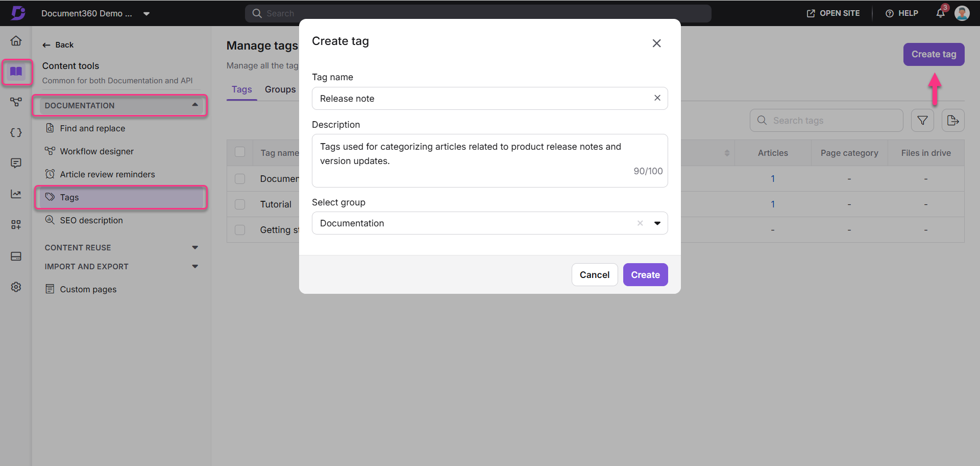Open the Home icon in sidebar
The height and width of the screenshot is (466, 980).
click(x=16, y=41)
